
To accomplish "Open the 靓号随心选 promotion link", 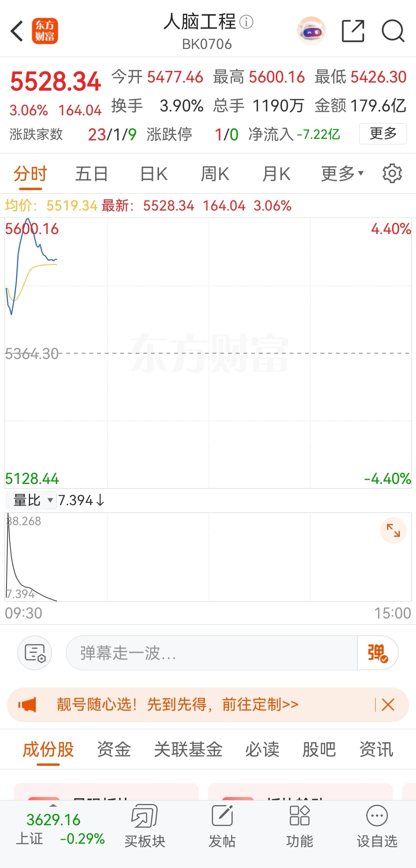I will click(x=178, y=705).
